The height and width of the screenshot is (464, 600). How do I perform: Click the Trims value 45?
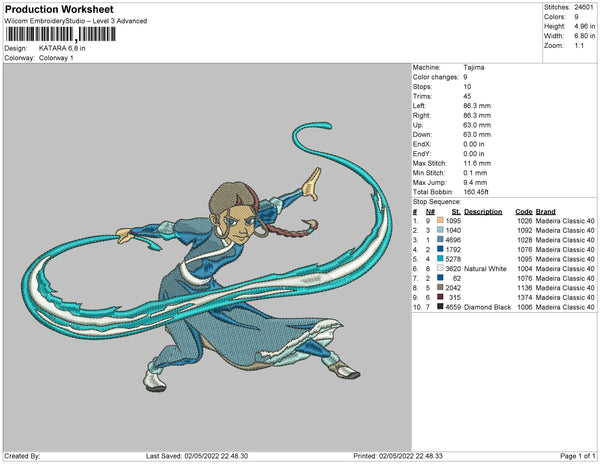[467, 96]
